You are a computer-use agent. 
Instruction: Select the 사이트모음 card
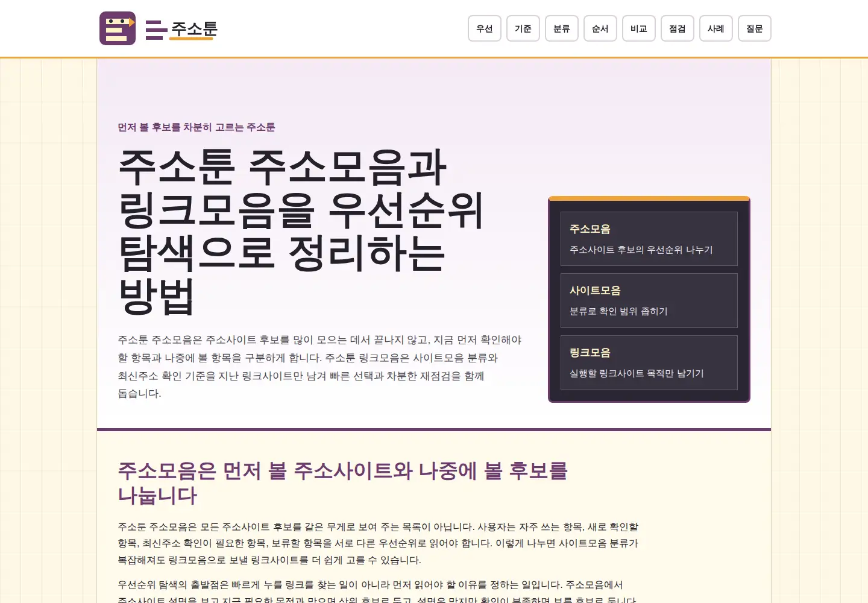coord(649,300)
